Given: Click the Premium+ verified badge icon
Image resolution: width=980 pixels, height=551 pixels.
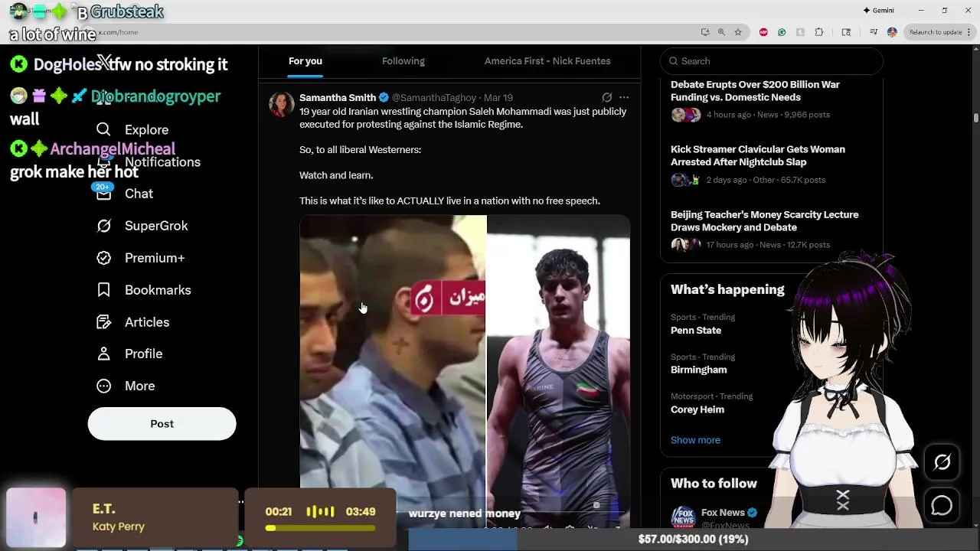Looking at the screenshot, I should pos(103,258).
